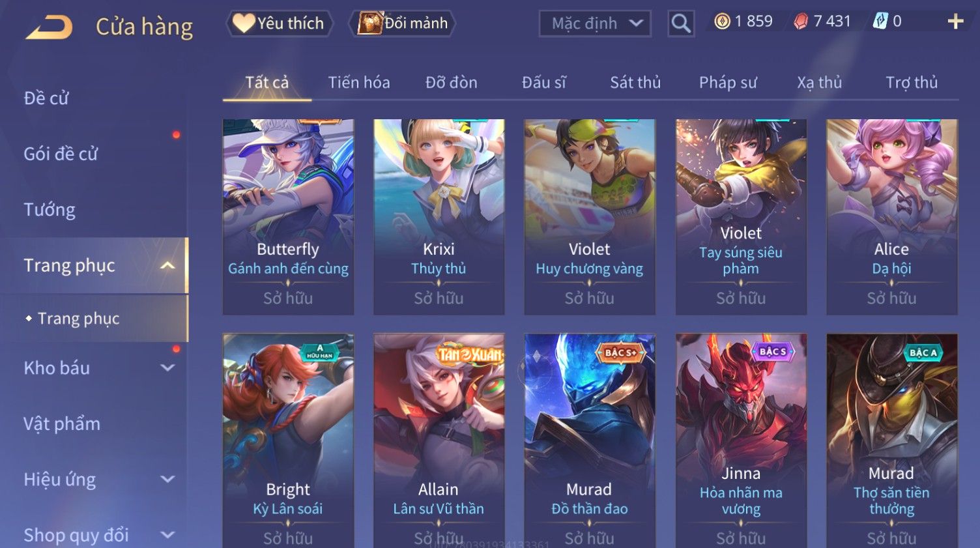The height and width of the screenshot is (548, 980).
Task: Expand the Kho báu sidebar section
Action: 167,368
